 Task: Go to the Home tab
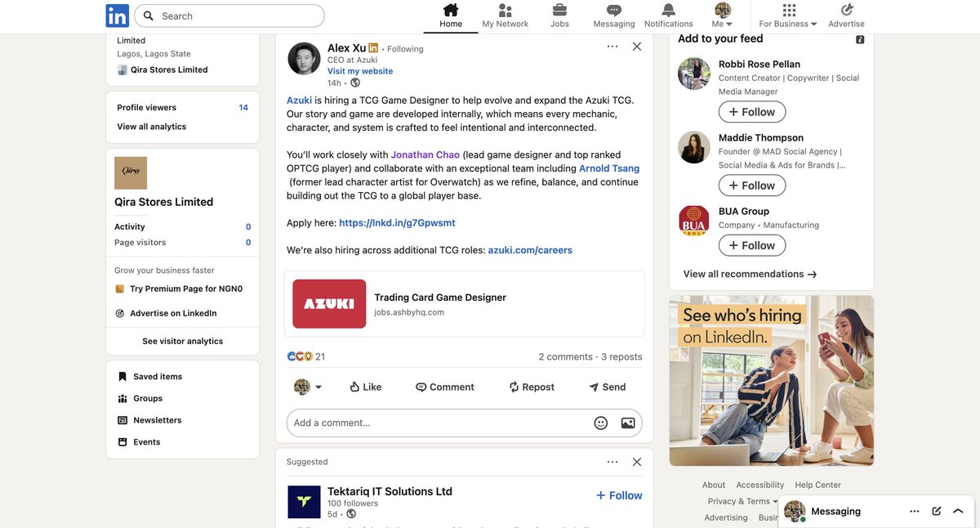click(x=451, y=16)
